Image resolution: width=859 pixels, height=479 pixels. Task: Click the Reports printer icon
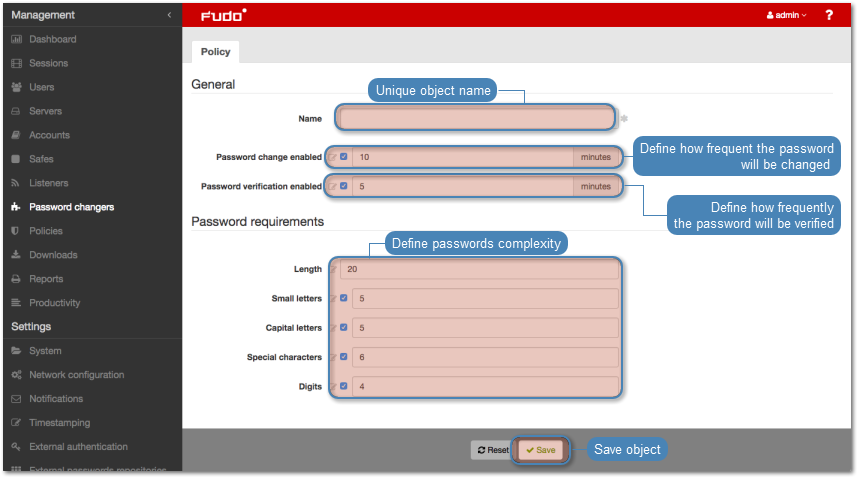click(16, 279)
